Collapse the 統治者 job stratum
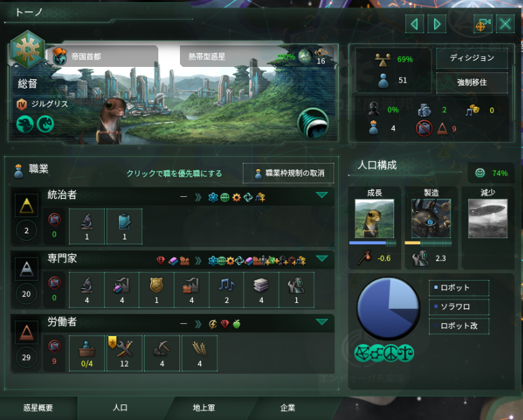 [322, 195]
